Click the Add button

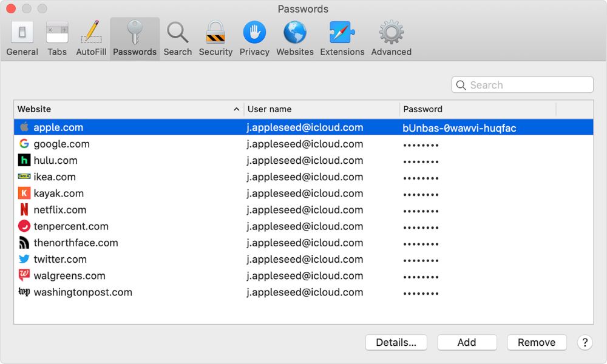[467, 342]
